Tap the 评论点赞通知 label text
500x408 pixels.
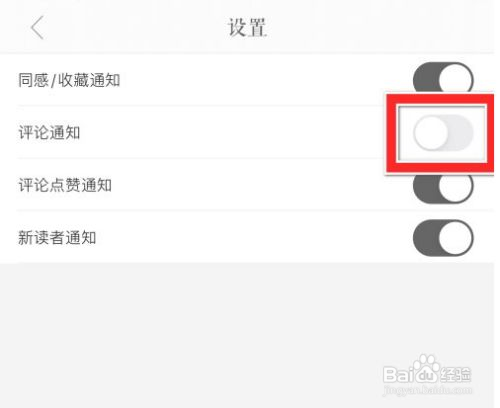[65, 185]
